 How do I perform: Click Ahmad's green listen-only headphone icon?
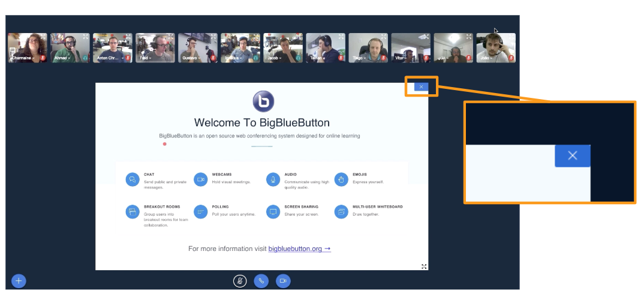pos(85,58)
